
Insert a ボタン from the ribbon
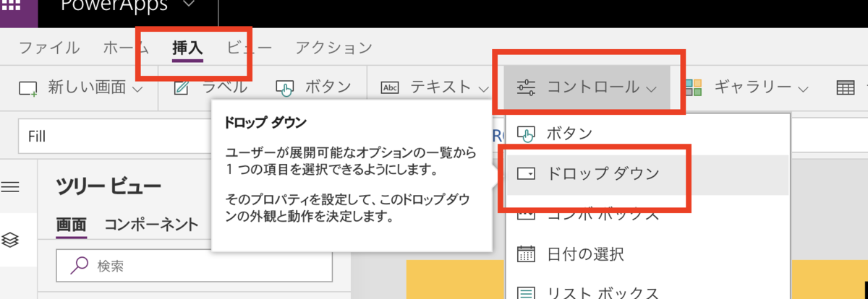click(x=313, y=87)
